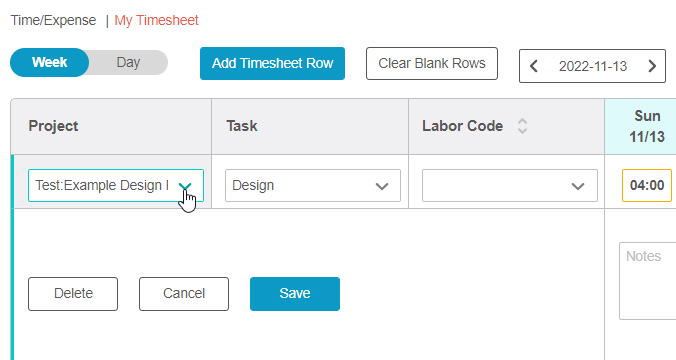This screenshot has width=676, height=360.
Task: Click Add Timesheet Row button
Action: click(272, 63)
